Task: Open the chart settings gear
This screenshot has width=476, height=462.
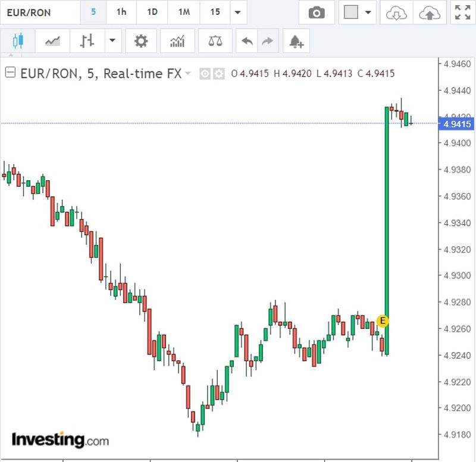Action: coord(141,40)
